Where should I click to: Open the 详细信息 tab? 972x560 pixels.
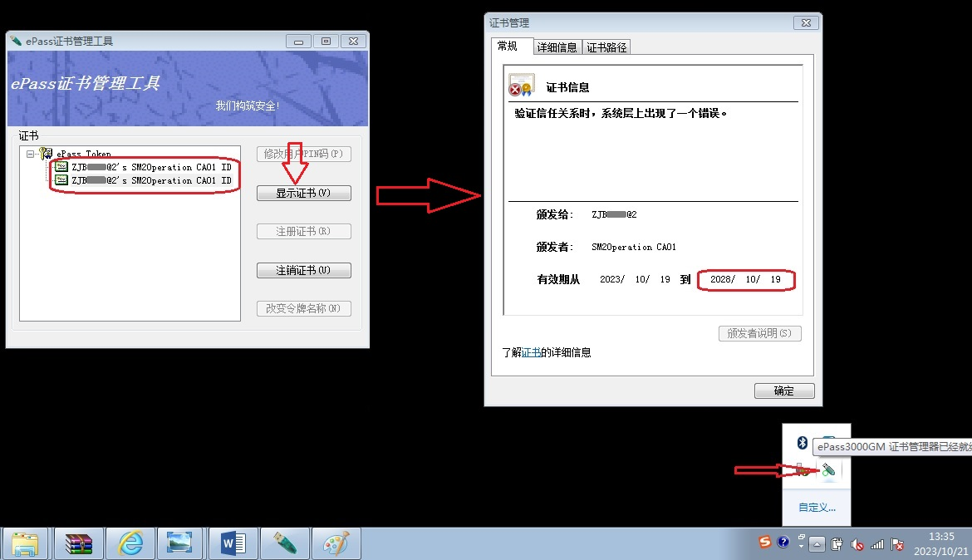click(557, 47)
